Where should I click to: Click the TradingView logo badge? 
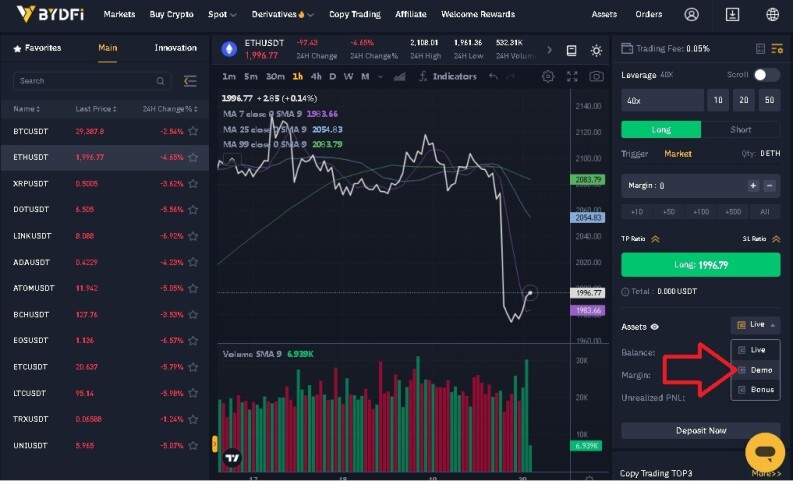click(232, 458)
